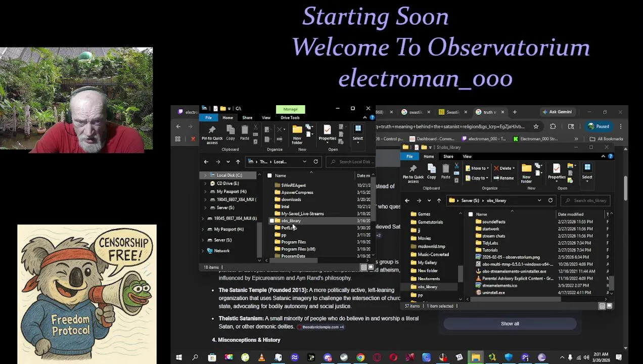Screen dimensions: 643x364
Task: Select My-Saved_Live-Streams folder
Action: click(x=302, y=214)
